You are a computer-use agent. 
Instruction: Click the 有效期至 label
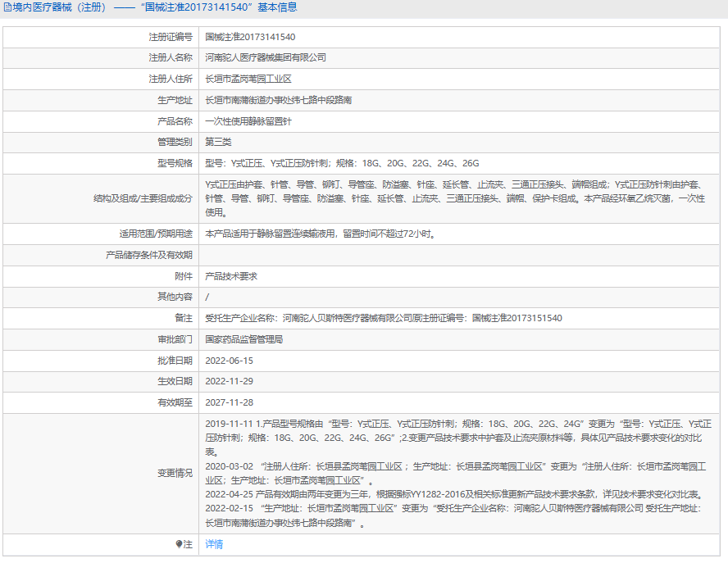tap(175, 402)
